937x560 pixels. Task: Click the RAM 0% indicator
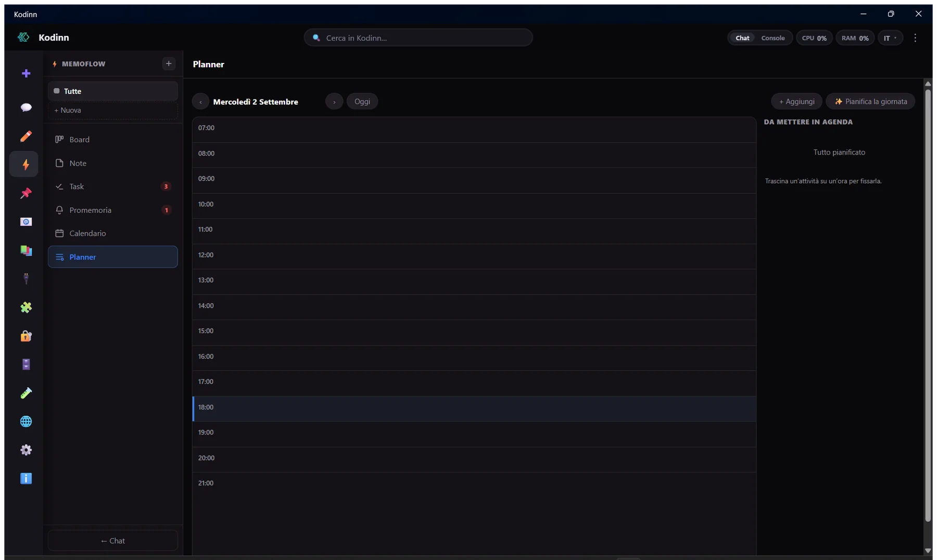click(855, 38)
